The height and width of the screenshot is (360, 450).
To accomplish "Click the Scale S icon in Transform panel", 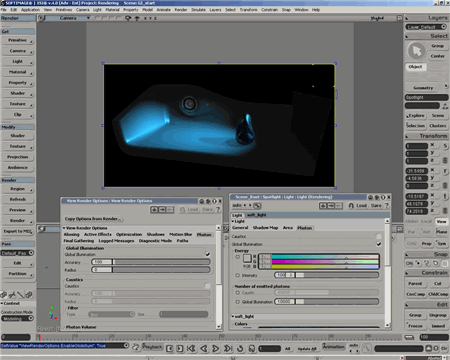I will tap(445, 146).
